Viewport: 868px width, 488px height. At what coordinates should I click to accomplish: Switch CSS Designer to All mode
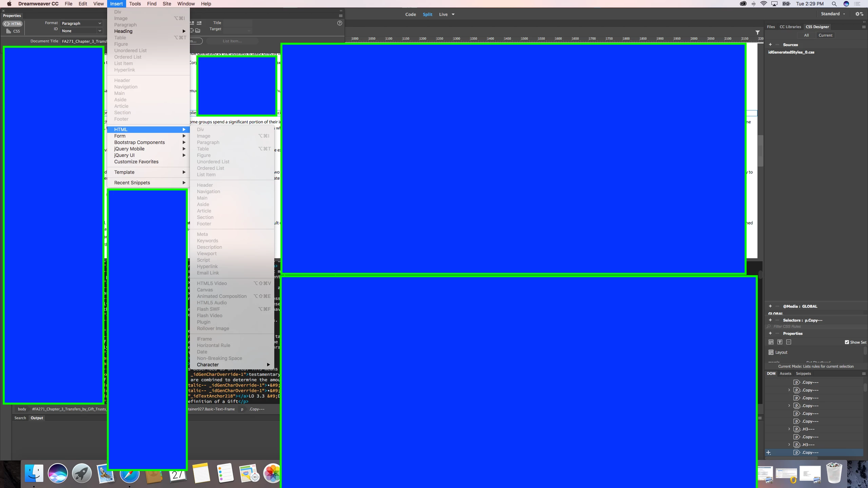click(806, 35)
